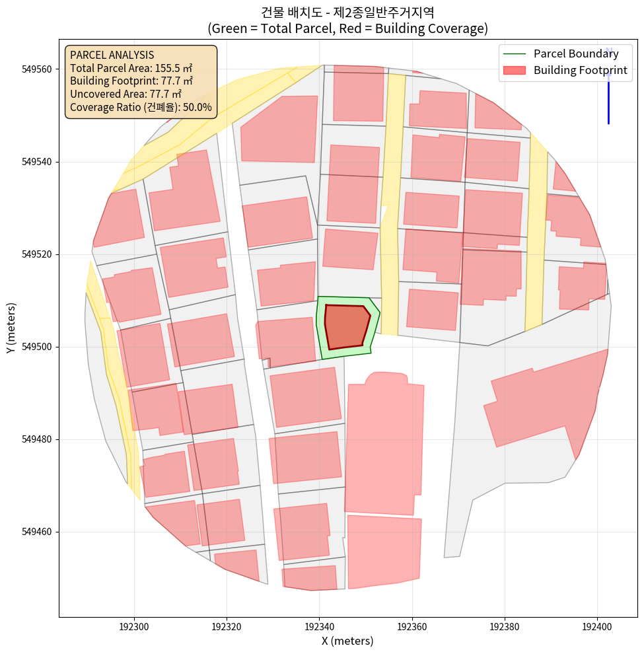This screenshot has width=644, height=654.
Task: Click the 192340 tick label on X axis
Action: [x=319, y=625]
